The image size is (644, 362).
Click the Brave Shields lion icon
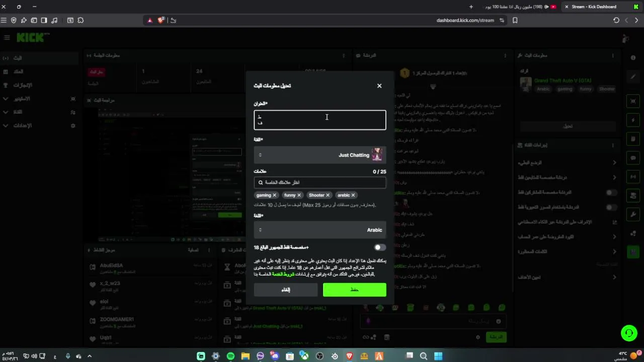(x=161, y=20)
